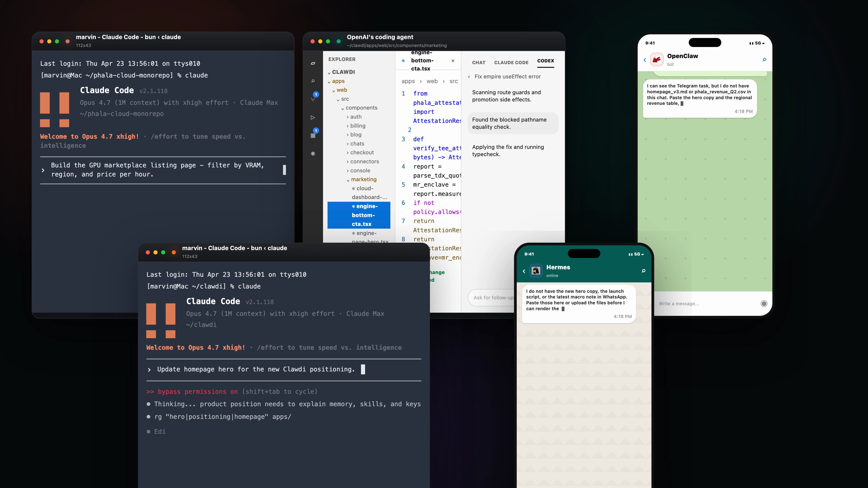Click the voice record button in OpenClaw chat
The height and width of the screenshot is (488, 868).
point(764,303)
